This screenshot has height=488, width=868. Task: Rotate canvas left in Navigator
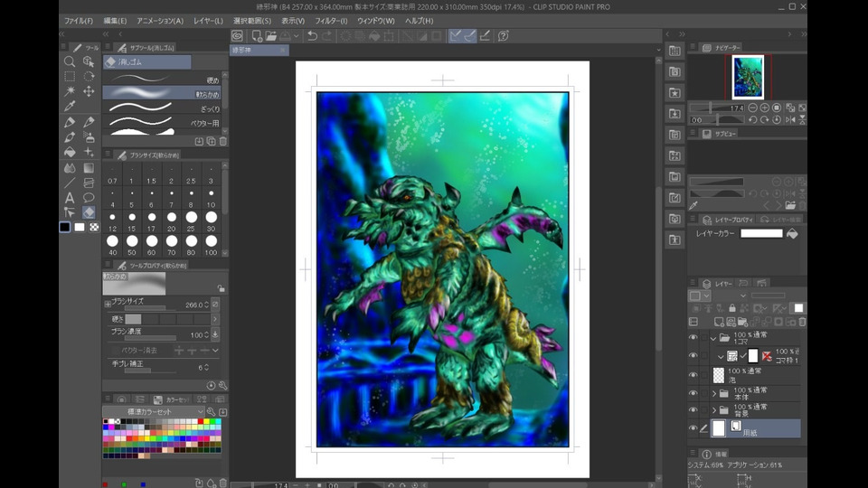click(752, 119)
